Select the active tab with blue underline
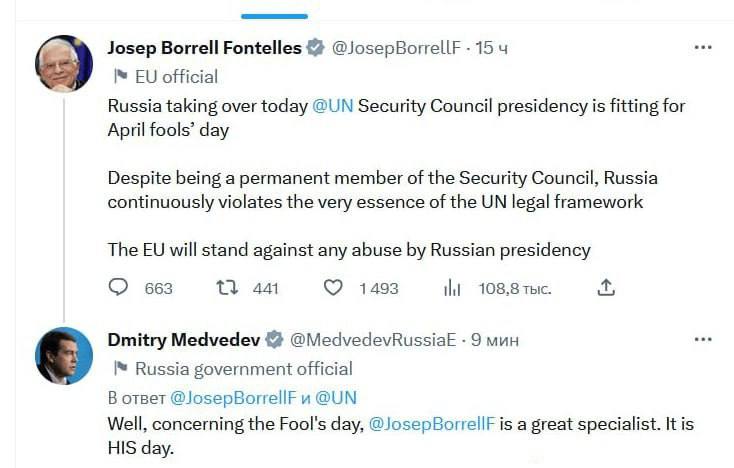Viewport: 734px width, 468px height. coord(275,10)
